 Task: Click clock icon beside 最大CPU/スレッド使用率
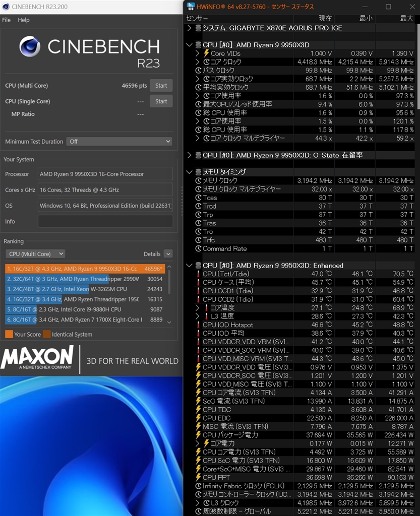pyautogui.click(x=198, y=104)
